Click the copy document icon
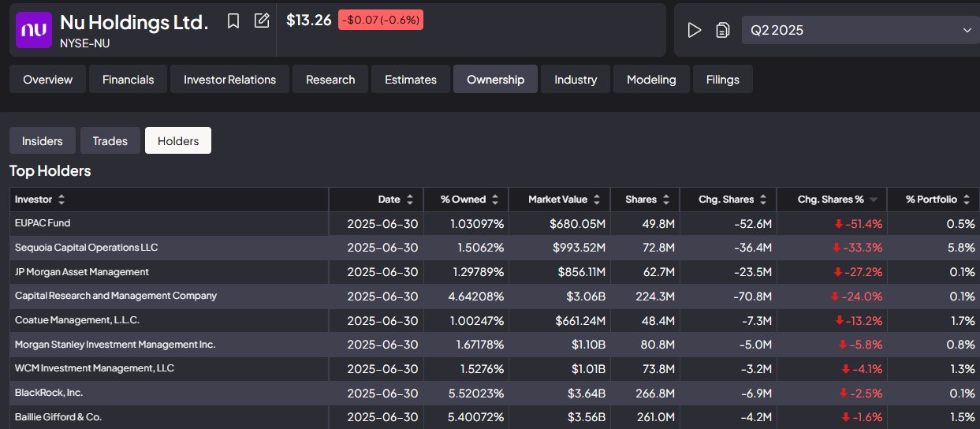 [x=722, y=30]
